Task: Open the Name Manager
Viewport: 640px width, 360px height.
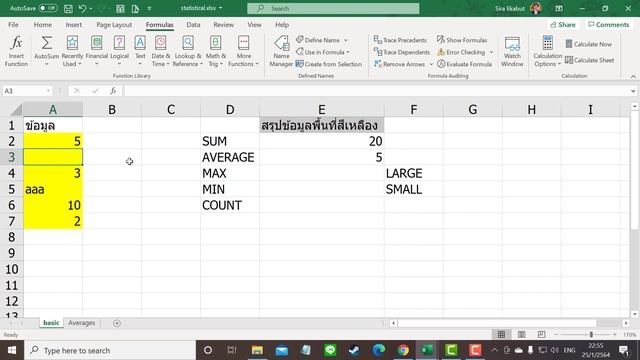Action: pyautogui.click(x=281, y=52)
